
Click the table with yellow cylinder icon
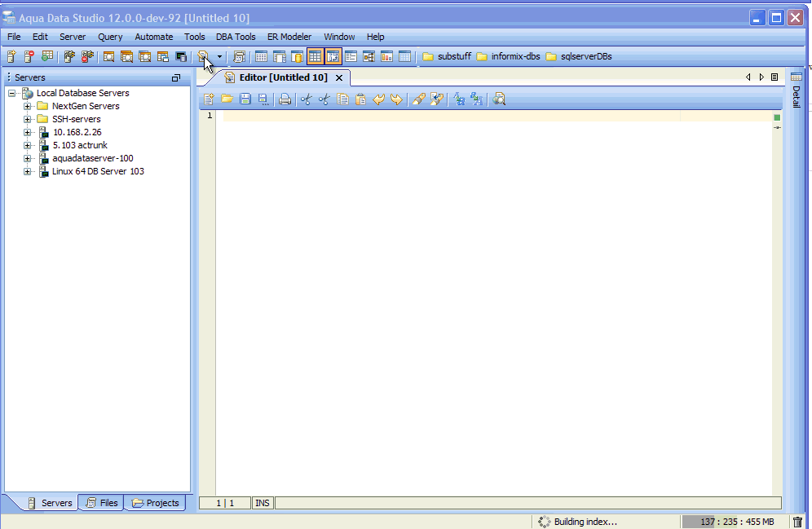pos(298,56)
